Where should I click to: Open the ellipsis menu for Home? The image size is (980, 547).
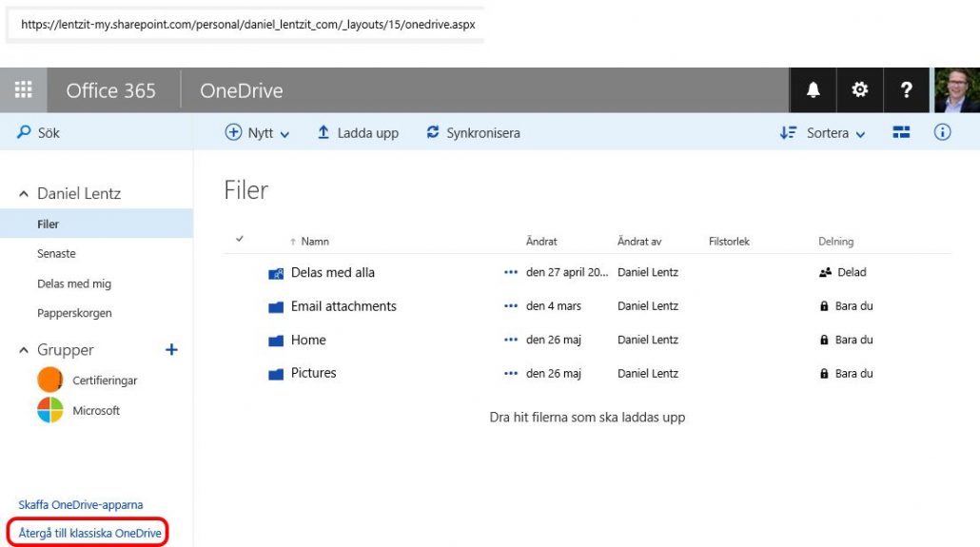click(x=511, y=340)
